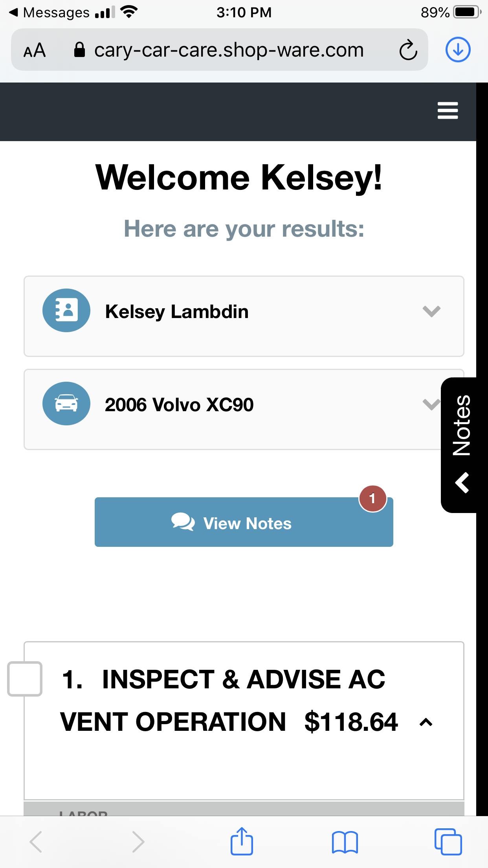Expand the 2006 Volvo XC90 panel
The height and width of the screenshot is (868, 488).
(x=430, y=404)
